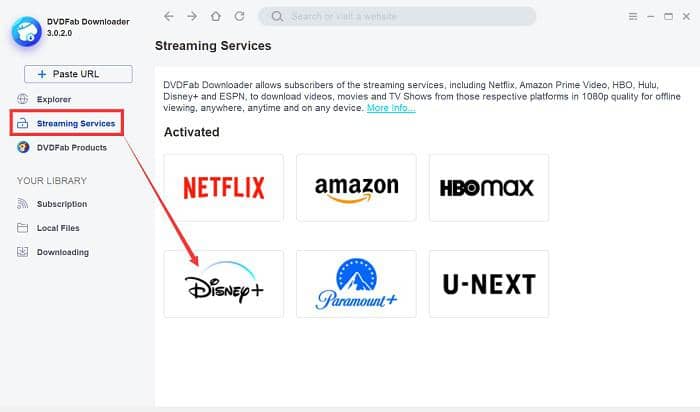Follow the More info link
This screenshot has height=412, width=700.
coord(391,108)
